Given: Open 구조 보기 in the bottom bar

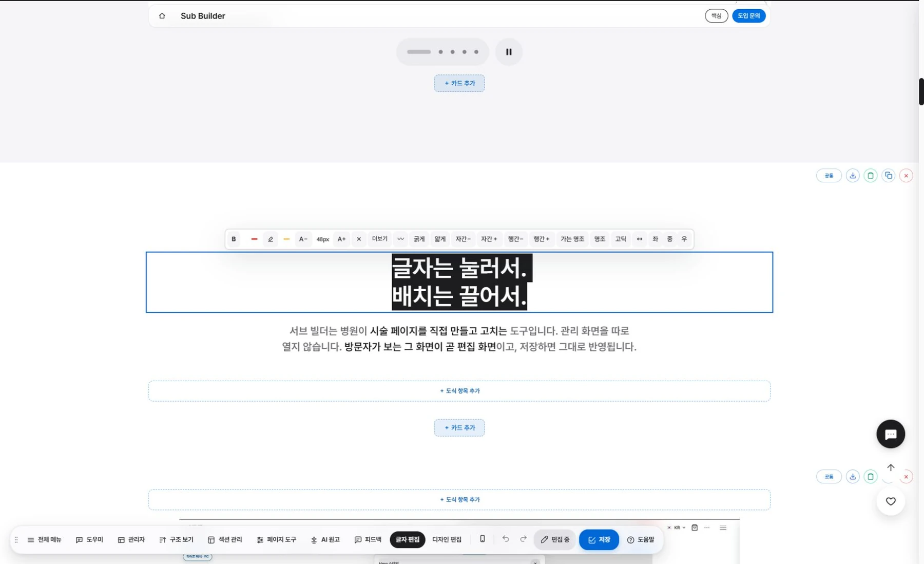Looking at the screenshot, I should [x=176, y=540].
